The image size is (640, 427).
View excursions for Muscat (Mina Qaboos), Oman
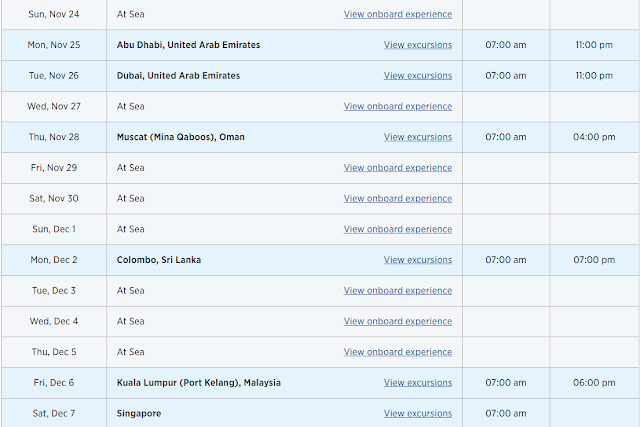(417, 137)
